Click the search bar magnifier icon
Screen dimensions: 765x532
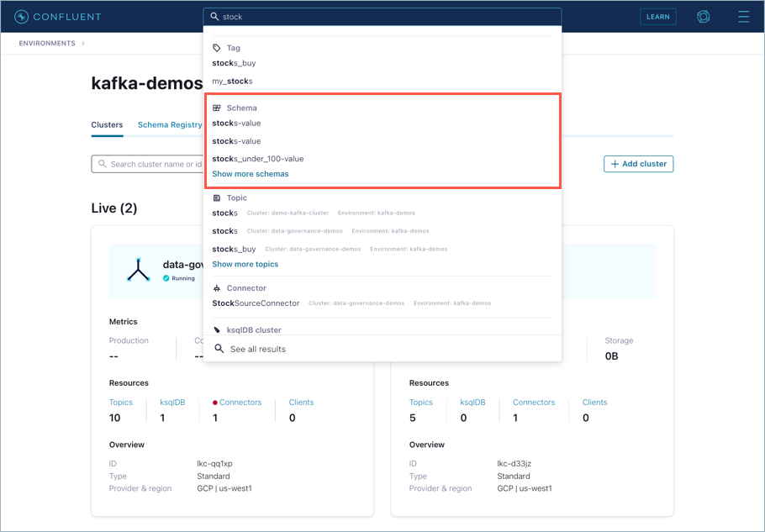pyautogui.click(x=213, y=16)
